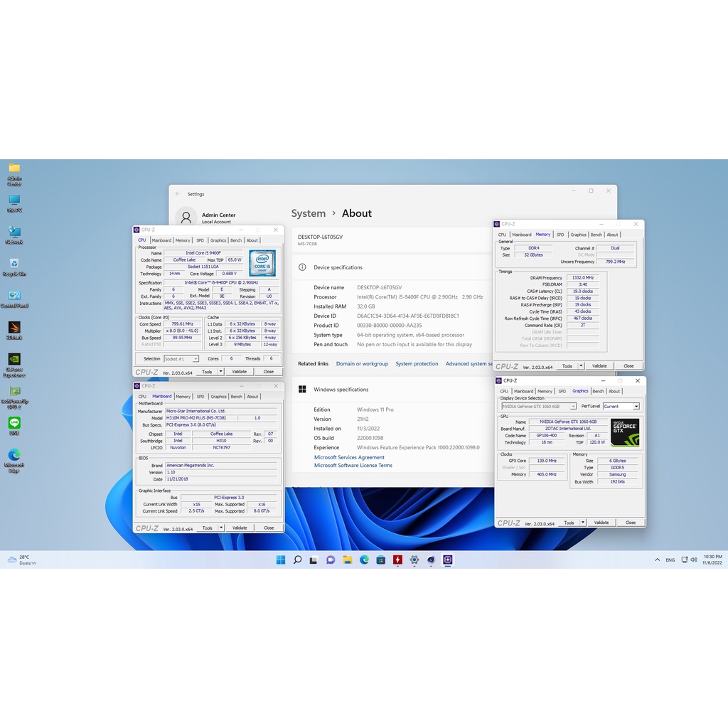The image size is (728, 728).
Task: Open the LINE desktop icon
Action: 14,424
